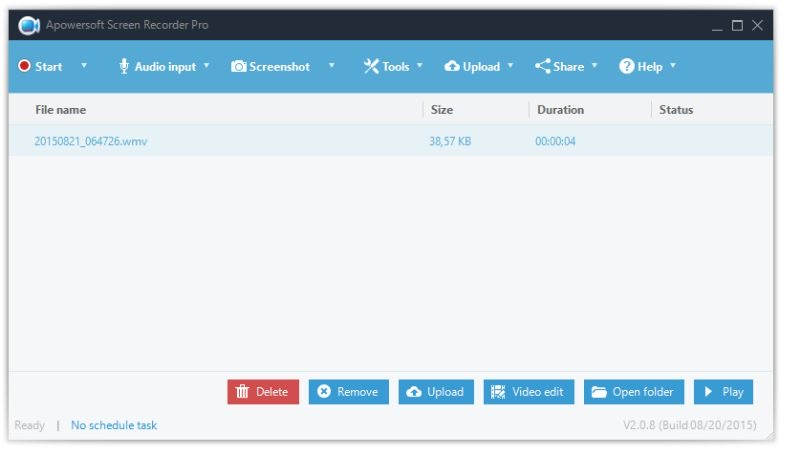Click the camera Screenshot icon
Image resolution: width=800 pixels, height=455 pixels.
coord(238,66)
